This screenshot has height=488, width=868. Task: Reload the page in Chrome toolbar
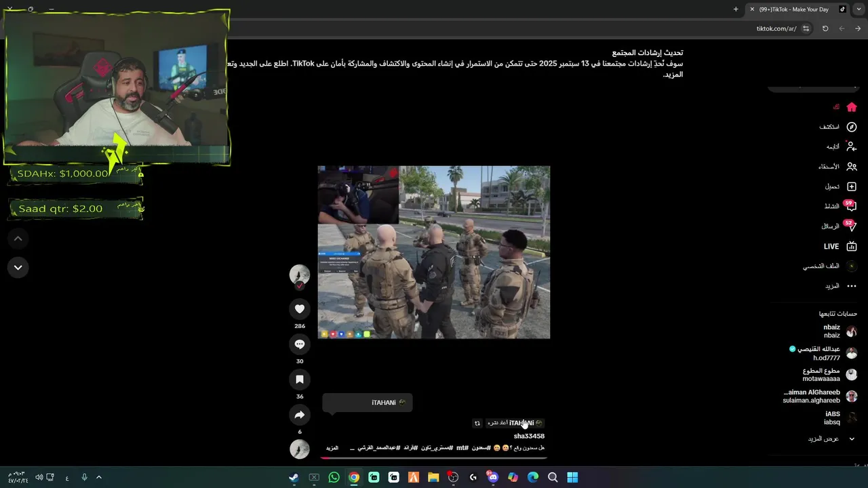pyautogui.click(x=825, y=28)
